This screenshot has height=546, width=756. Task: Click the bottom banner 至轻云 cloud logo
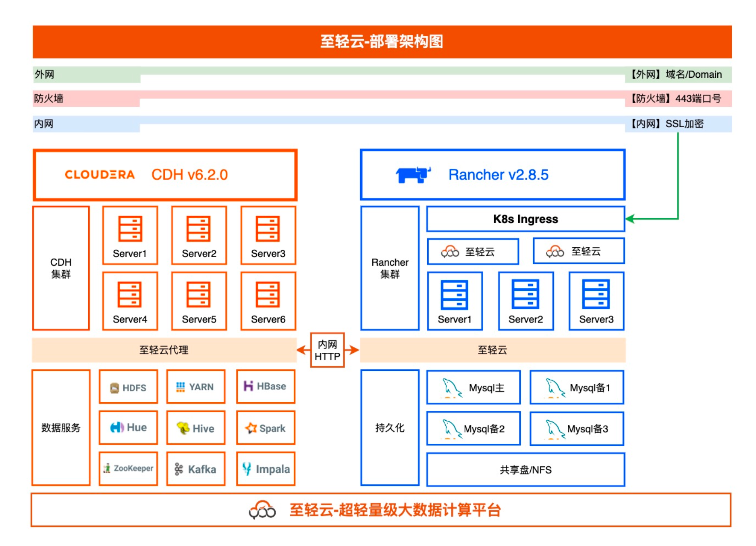(x=262, y=510)
